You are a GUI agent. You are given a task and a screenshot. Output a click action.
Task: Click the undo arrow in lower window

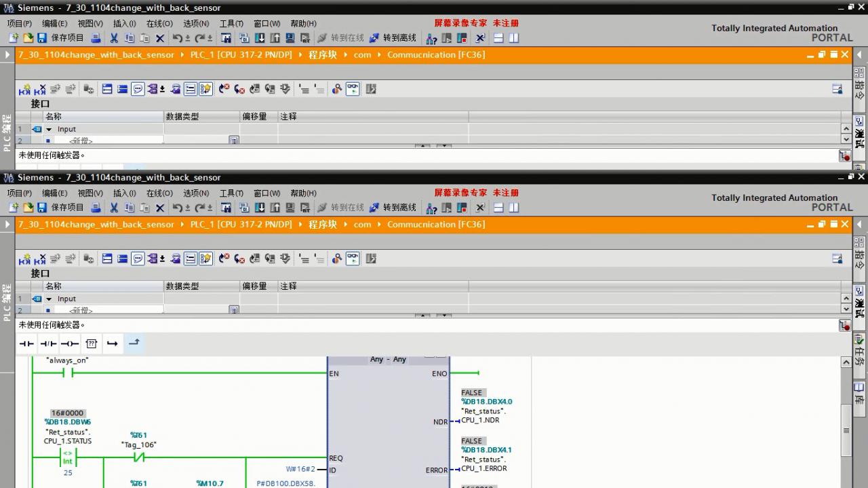click(x=177, y=208)
